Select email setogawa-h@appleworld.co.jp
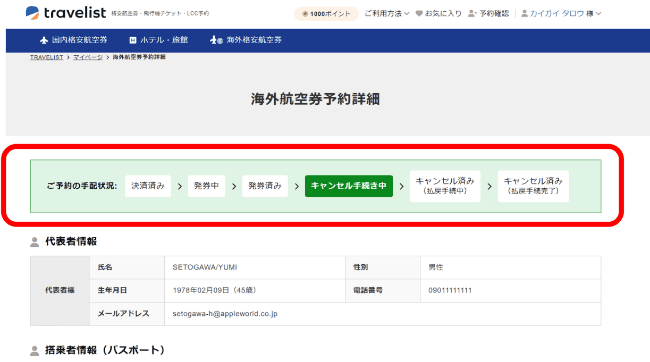Screen dimensions: 650x362 [x=225, y=314]
